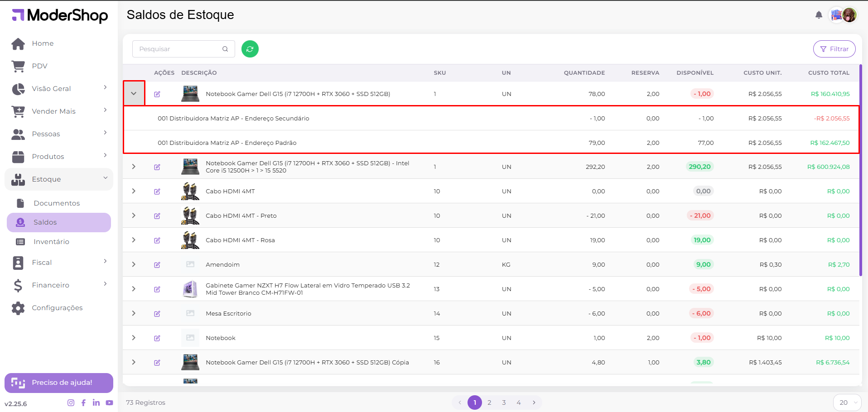Edit the Cabo HDMI 4MT - Rosa row

pyautogui.click(x=157, y=240)
